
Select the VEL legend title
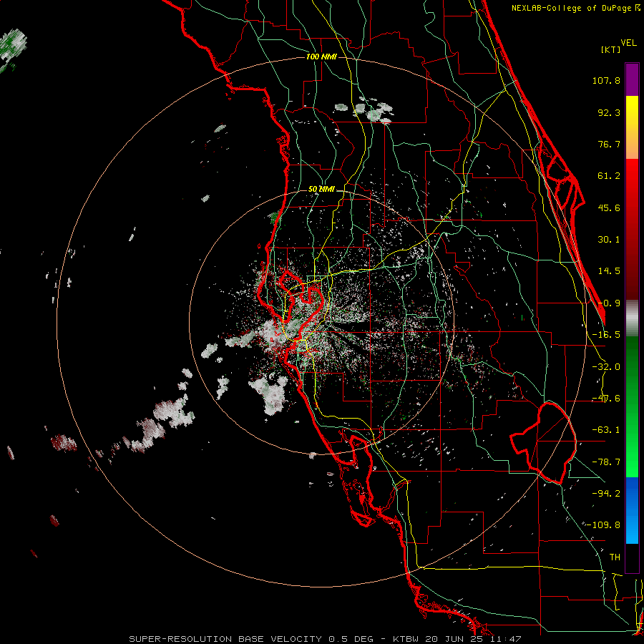click(628, 43)
